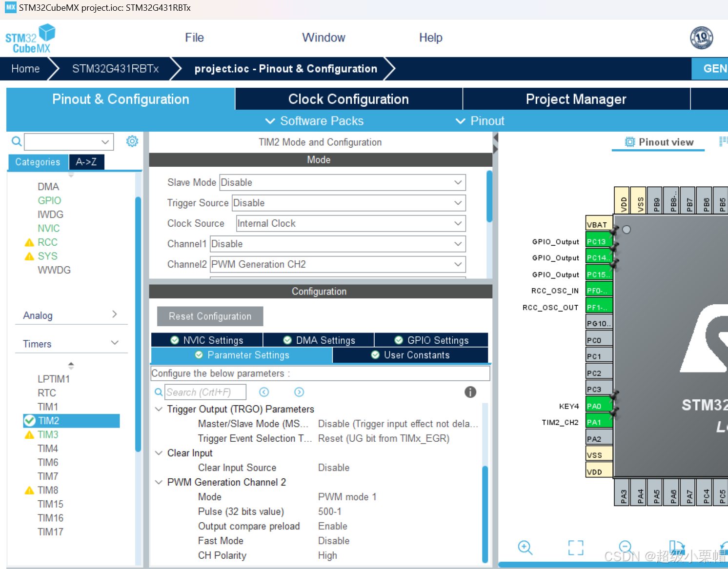The image size is (728, 569).
Task: Click the STM32G431RBTx breadcrumb
Action: [x=116, y=69]
